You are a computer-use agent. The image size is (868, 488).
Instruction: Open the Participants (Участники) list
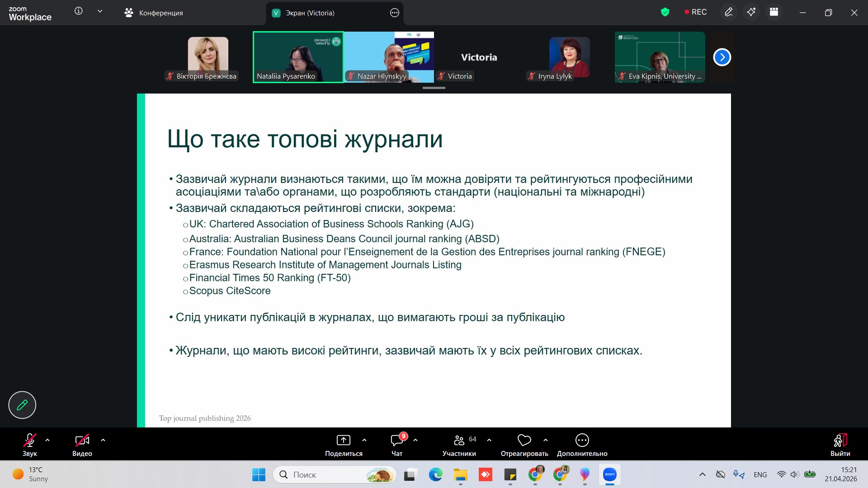point(459,440)
